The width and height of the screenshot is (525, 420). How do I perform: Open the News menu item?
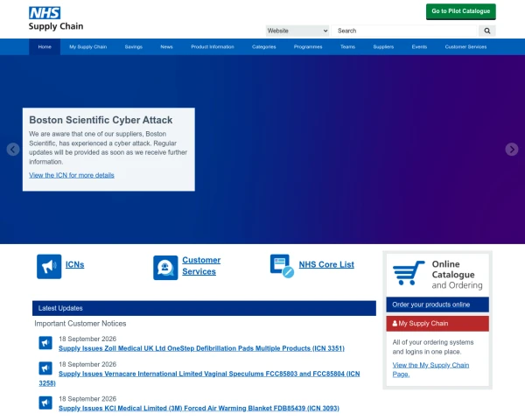(166, 47)
